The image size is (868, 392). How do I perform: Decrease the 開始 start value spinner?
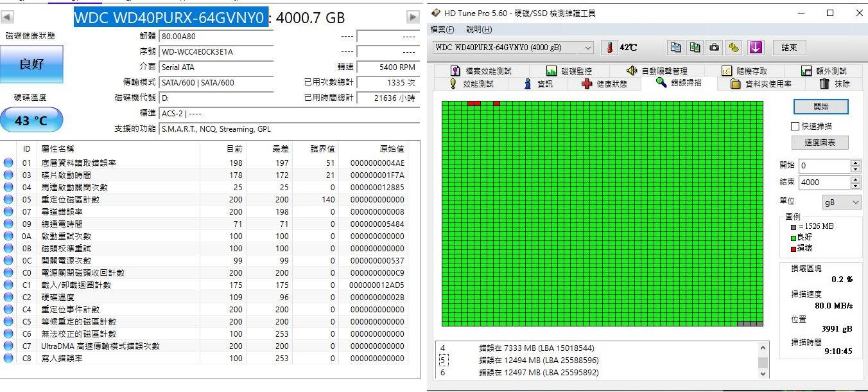tap(855, 169)
